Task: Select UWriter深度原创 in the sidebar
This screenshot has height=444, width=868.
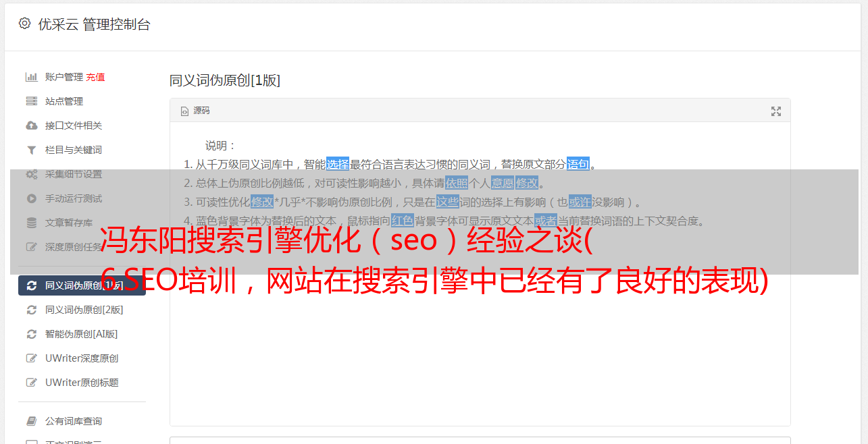Action: 82,358
